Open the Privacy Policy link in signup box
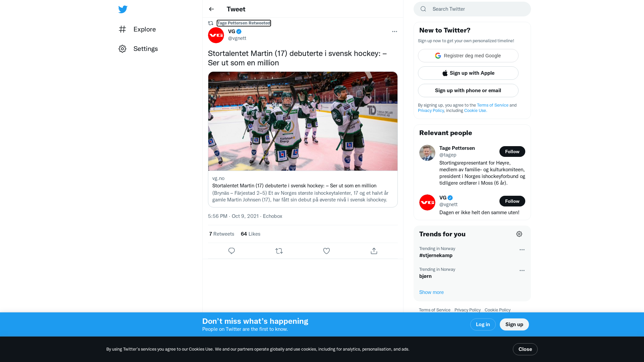The image size is (644, 362). [x=431, y=111]
